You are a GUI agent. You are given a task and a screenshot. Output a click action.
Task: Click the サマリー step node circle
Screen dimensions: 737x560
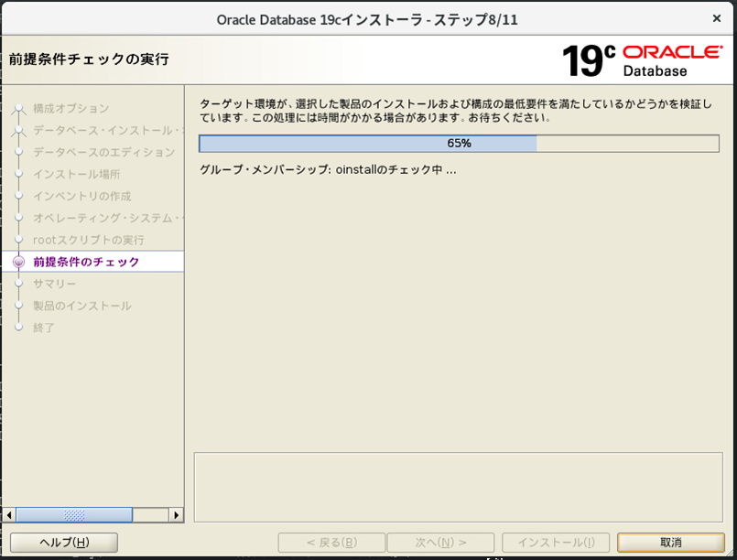(18, 283)
